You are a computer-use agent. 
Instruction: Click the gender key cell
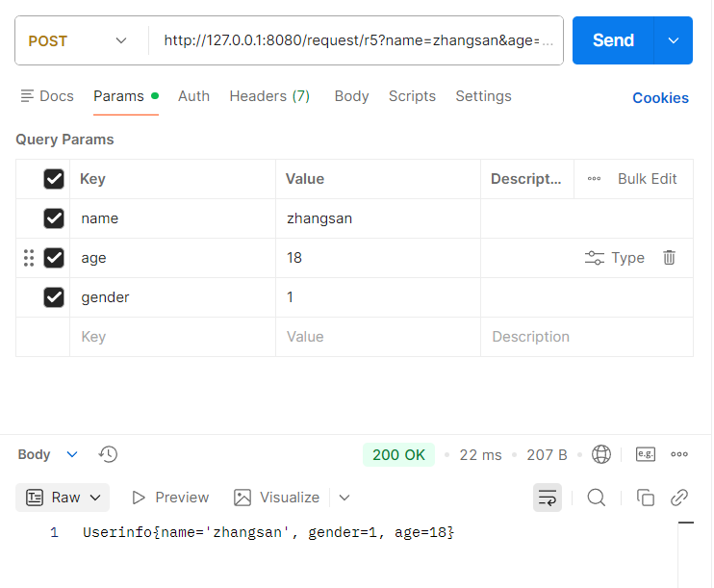(172, 297)
